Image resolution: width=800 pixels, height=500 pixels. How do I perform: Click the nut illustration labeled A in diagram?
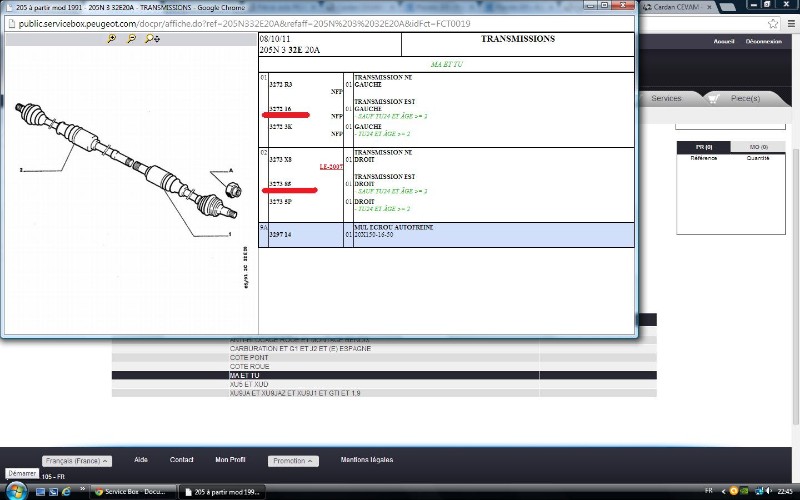(x=233, y=190)
